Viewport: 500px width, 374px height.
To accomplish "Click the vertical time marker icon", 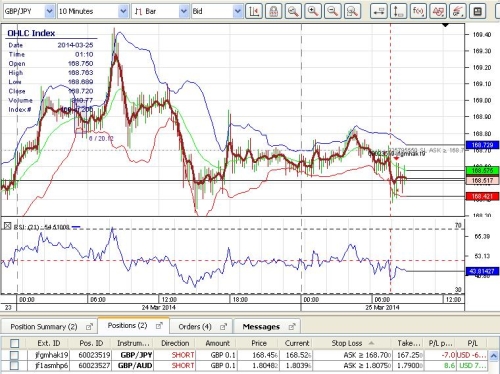I will (398, 11).
